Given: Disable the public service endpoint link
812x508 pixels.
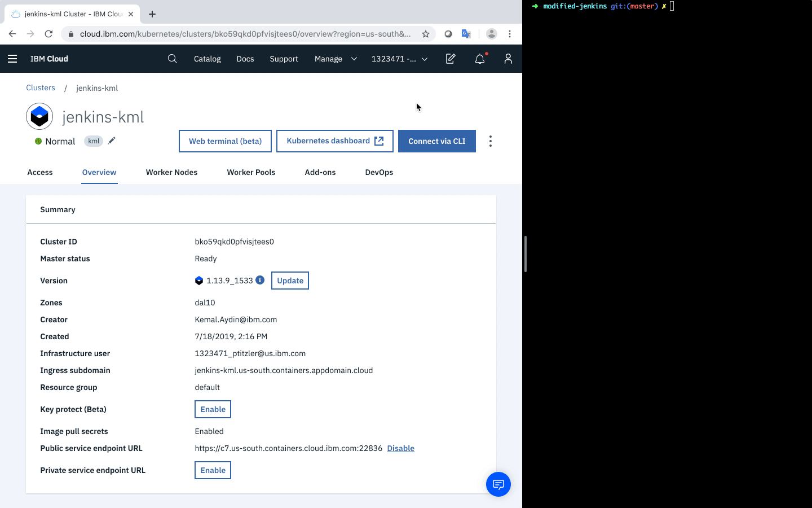Looking at the screenshot, I should coord(401,448).
